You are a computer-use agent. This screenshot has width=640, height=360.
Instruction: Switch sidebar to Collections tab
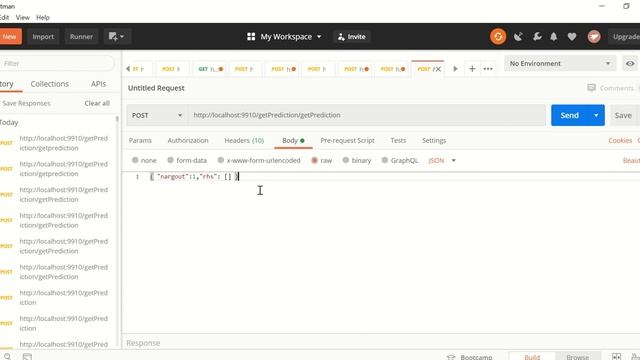tap(50, 84)
